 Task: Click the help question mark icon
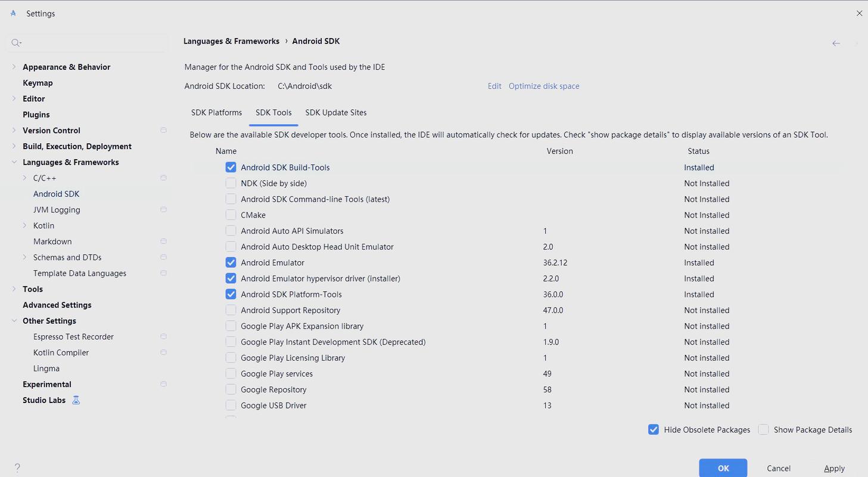[17, 468]
